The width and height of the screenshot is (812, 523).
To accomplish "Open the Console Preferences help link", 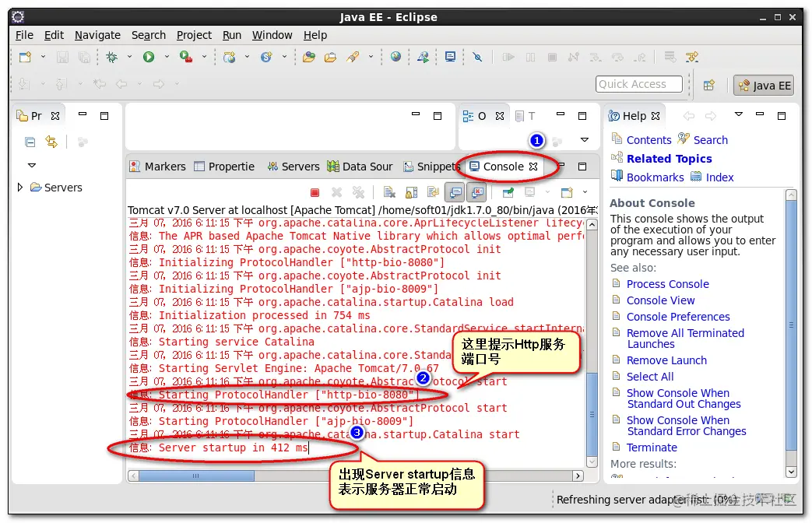I will pos(678,317).
